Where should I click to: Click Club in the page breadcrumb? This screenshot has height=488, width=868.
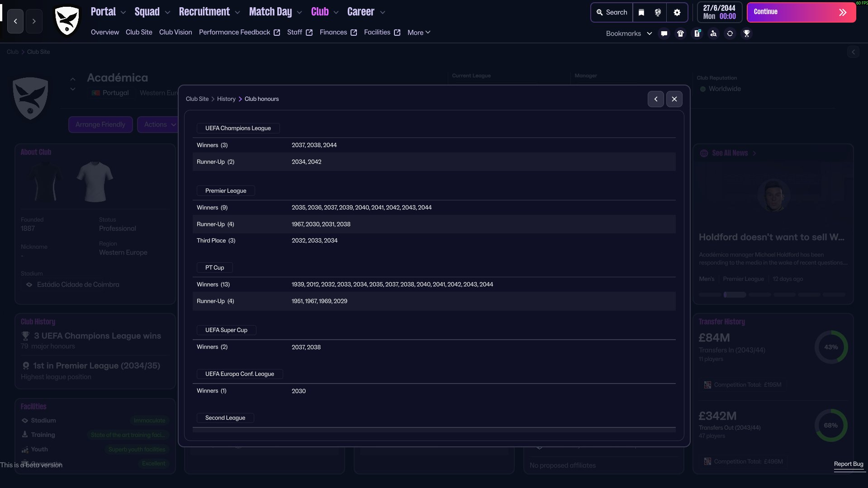coord(13,52)
